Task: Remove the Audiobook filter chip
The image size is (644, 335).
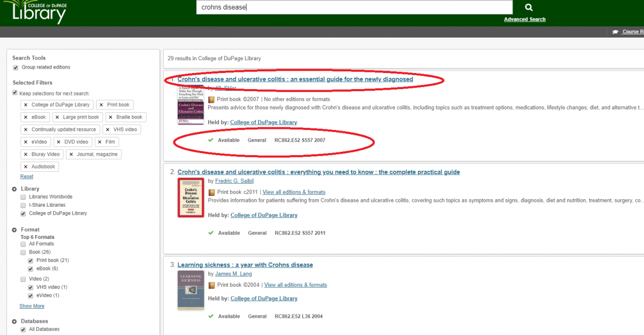Action: click(26, 167)
